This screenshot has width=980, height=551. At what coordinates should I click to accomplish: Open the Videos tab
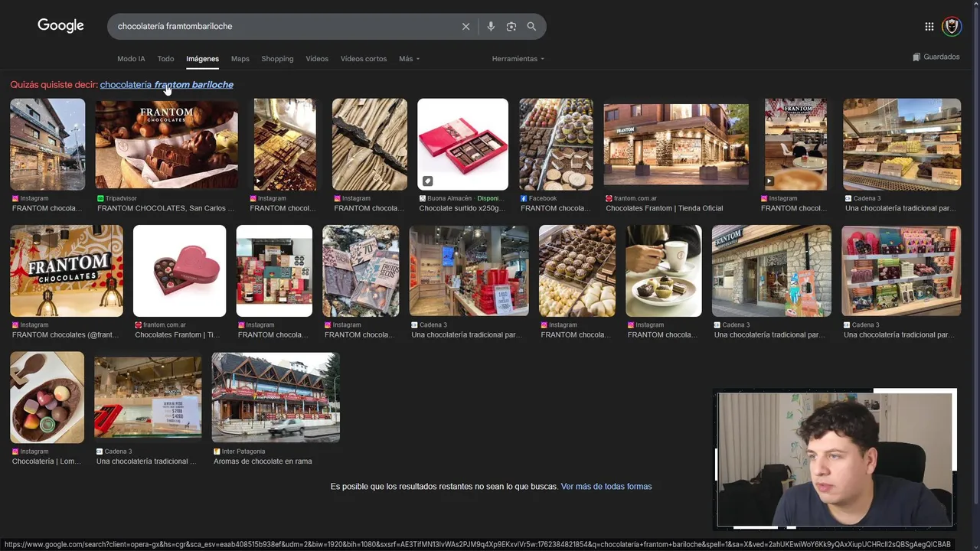317,59
